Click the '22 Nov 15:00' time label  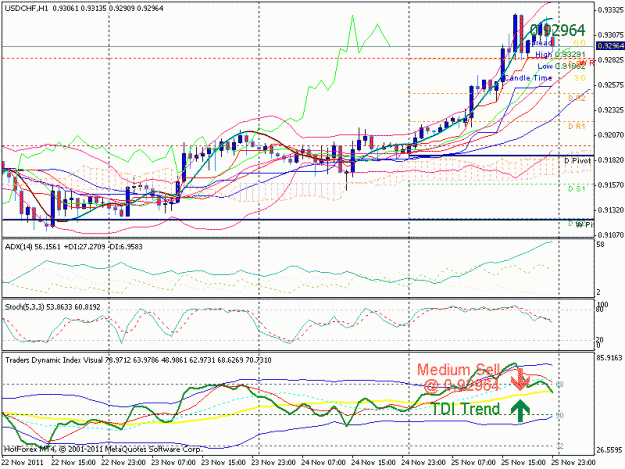point(74,463)
